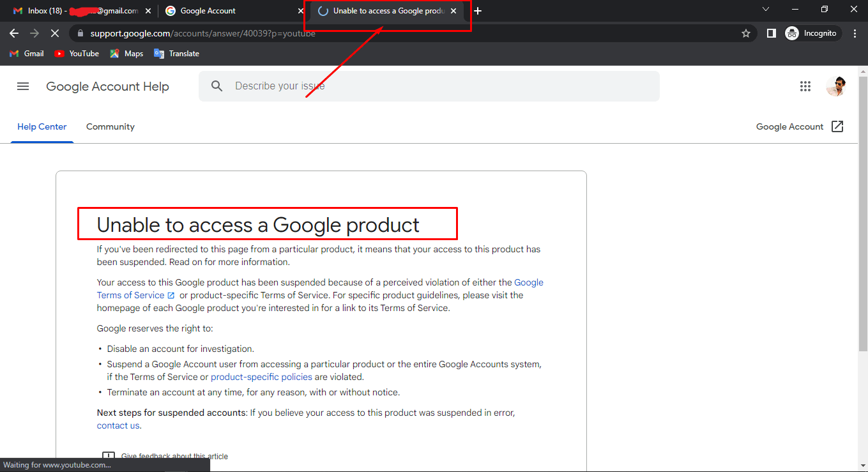Click the Disable an account bullet text
This screenshot has width=868, height=472.
181,349
